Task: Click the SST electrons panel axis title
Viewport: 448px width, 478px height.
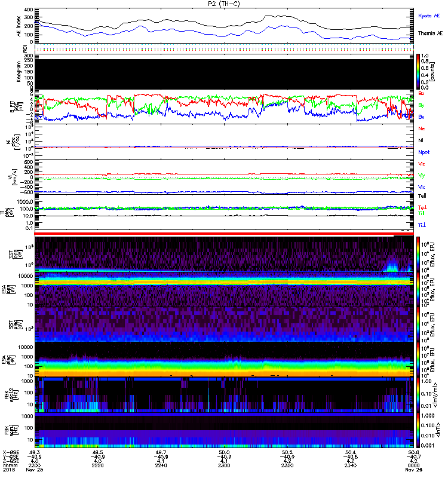Action: 16,325
